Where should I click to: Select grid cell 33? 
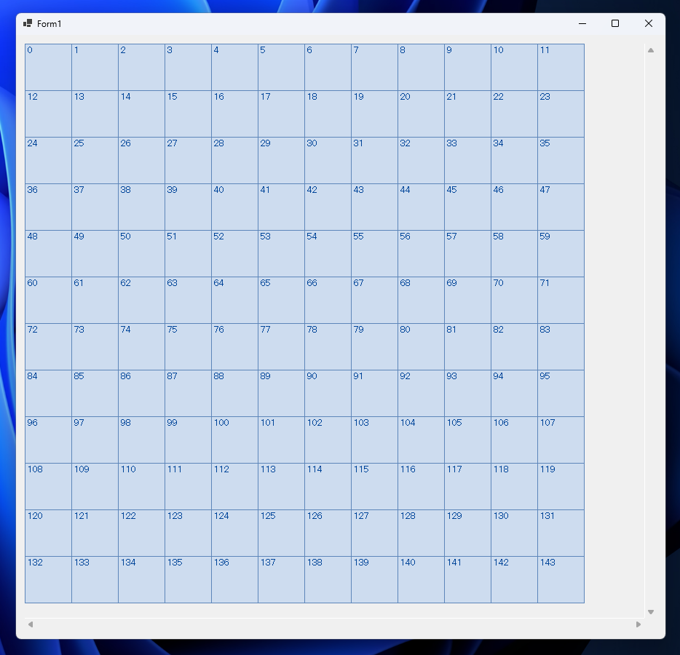coord(468,160)
